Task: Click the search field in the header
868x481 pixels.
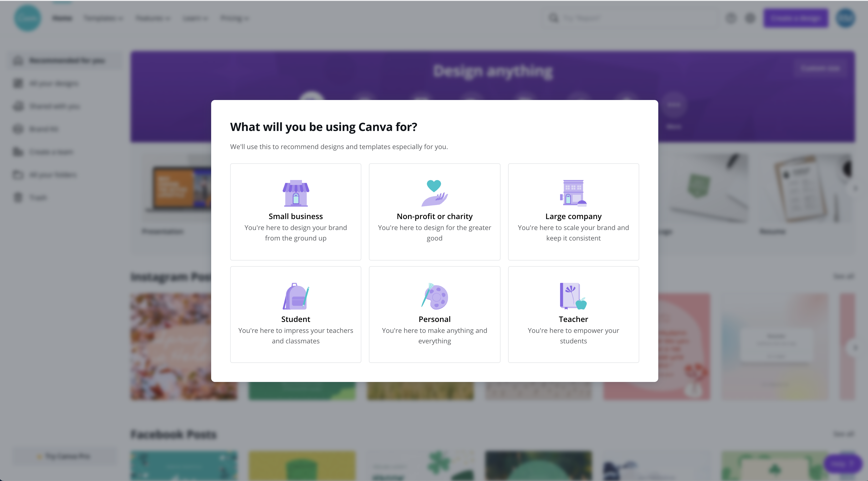Action: (x=630, y=18)
